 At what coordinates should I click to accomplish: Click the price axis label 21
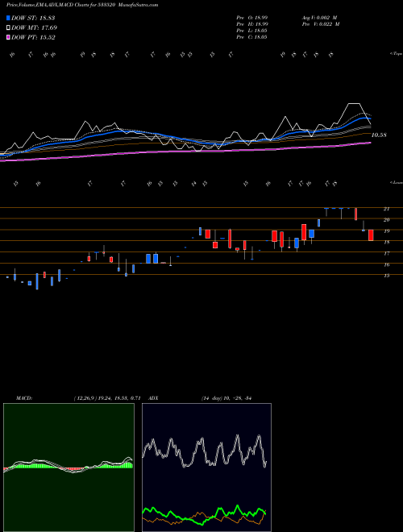[386, 209]
